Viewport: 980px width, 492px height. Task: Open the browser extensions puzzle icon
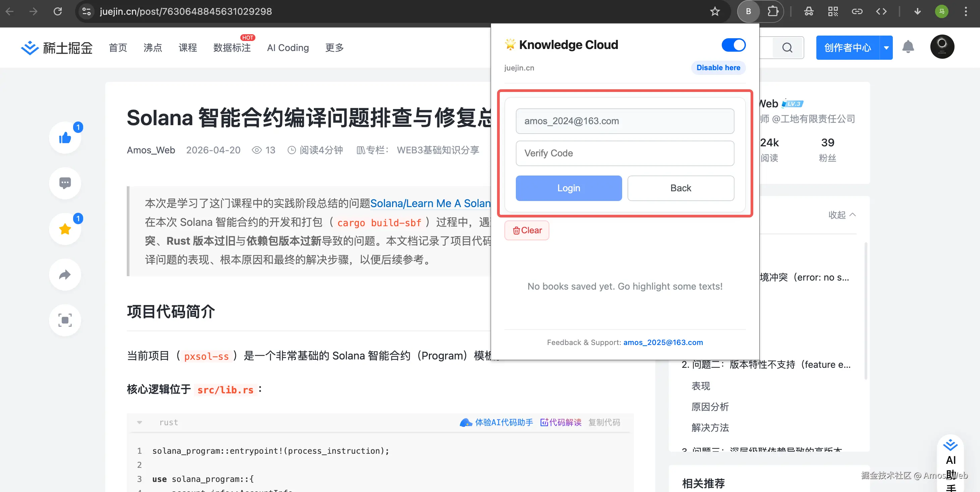pyautogui.click(x=773, y=11)
